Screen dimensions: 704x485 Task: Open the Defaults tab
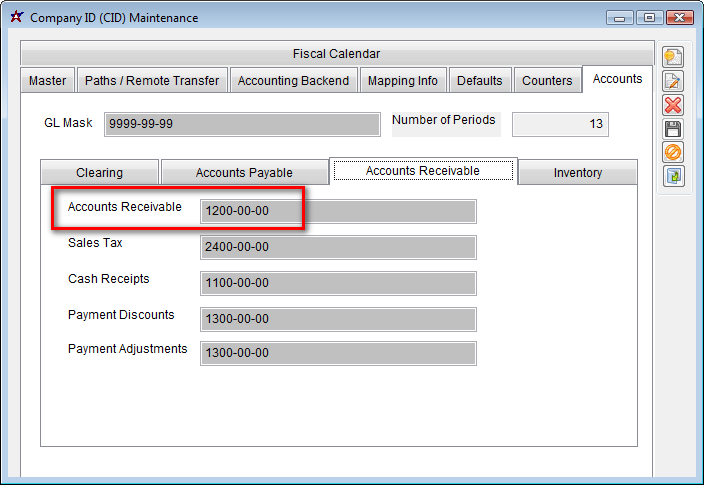coord(481,81)
